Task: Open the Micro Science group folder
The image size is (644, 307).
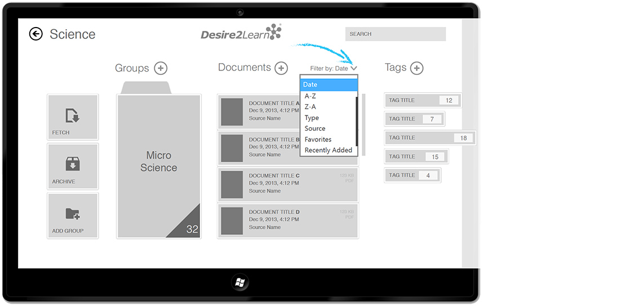Action: point(158,166)
